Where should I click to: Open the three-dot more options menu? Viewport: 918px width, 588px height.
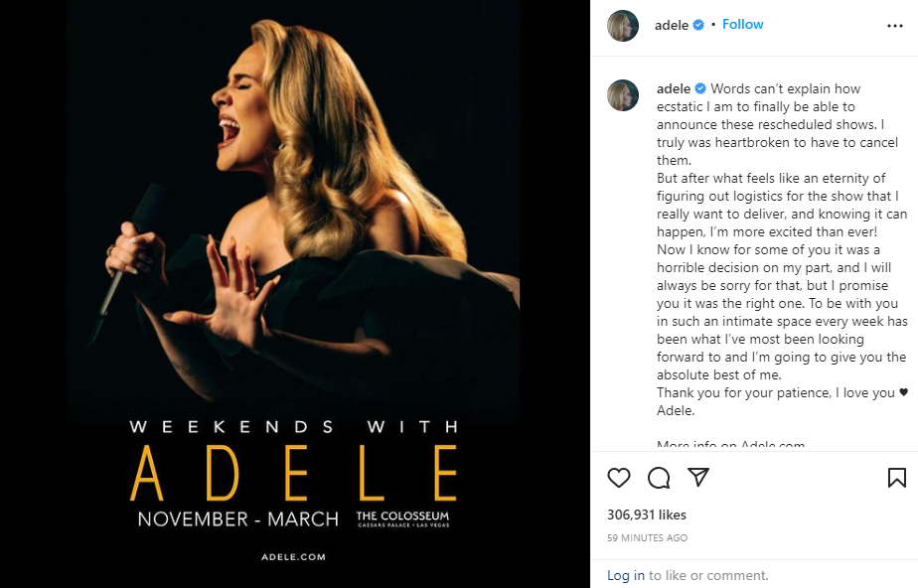[894, 26]
